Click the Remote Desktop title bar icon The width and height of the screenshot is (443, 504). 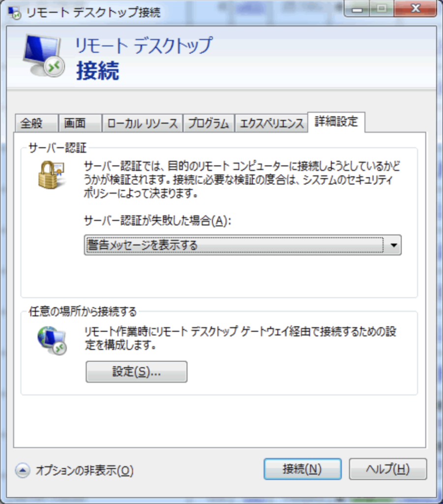[x=14, y=12]
